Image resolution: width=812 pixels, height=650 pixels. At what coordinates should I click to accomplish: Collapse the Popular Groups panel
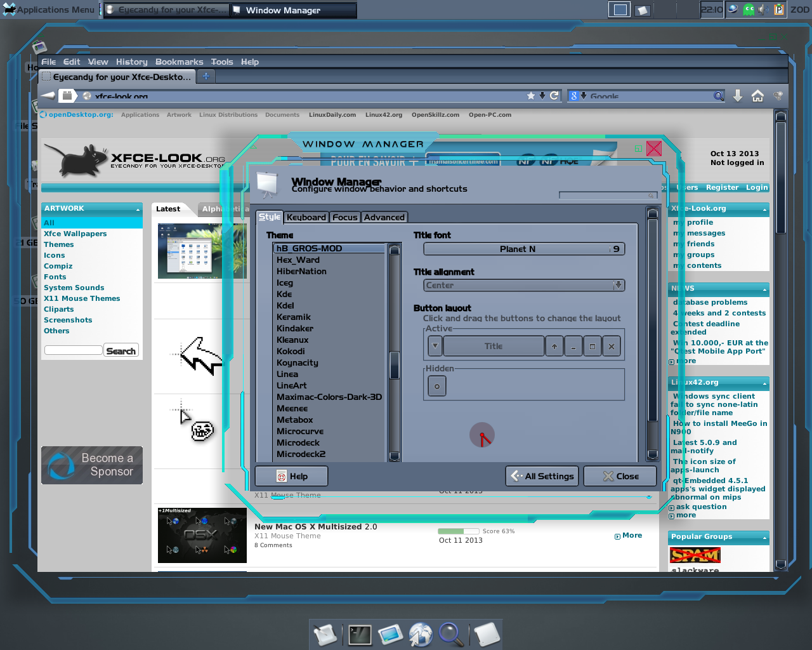click(x=764, y=538)
